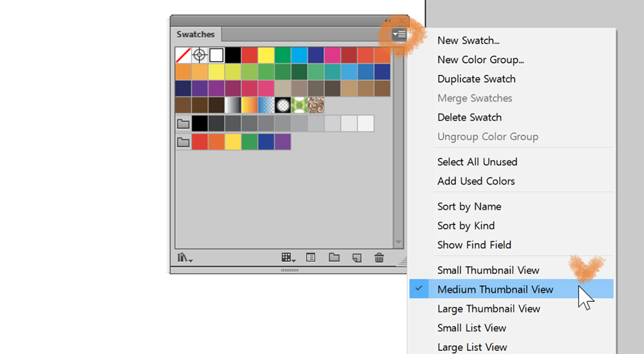The image size is (644, 354).
Task: Select the lightest gray swatch in grays group
Action: [366, 123]
